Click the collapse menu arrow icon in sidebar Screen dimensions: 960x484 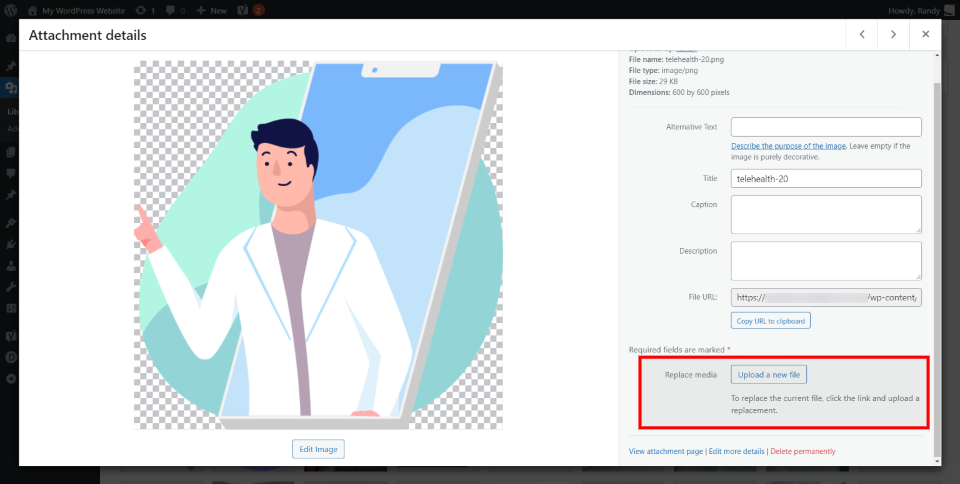[10, 379]
